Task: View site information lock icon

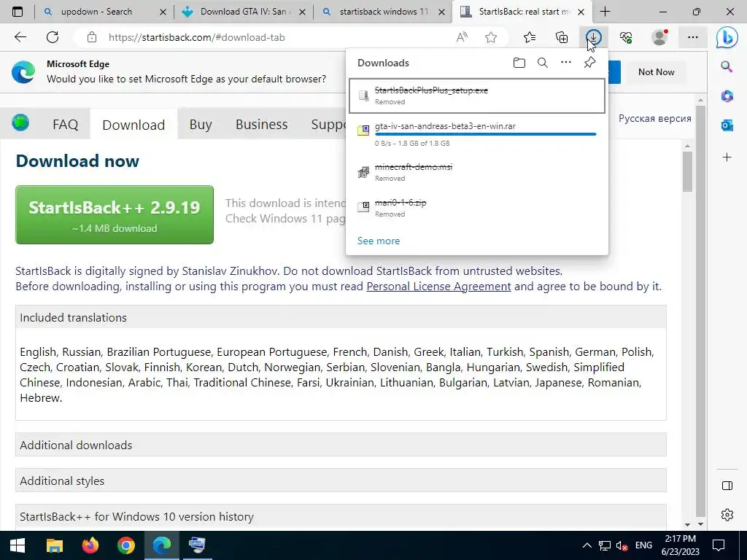Action: tap(92, 37)
